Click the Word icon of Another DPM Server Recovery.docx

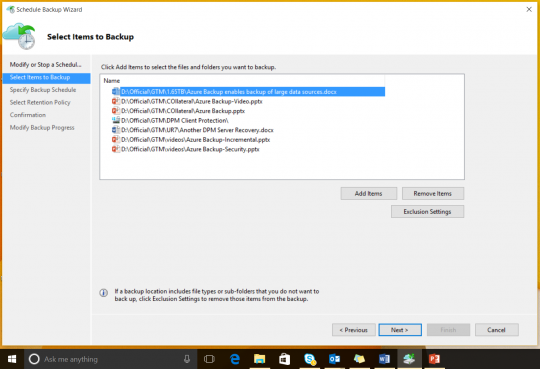tap(115, 130)
